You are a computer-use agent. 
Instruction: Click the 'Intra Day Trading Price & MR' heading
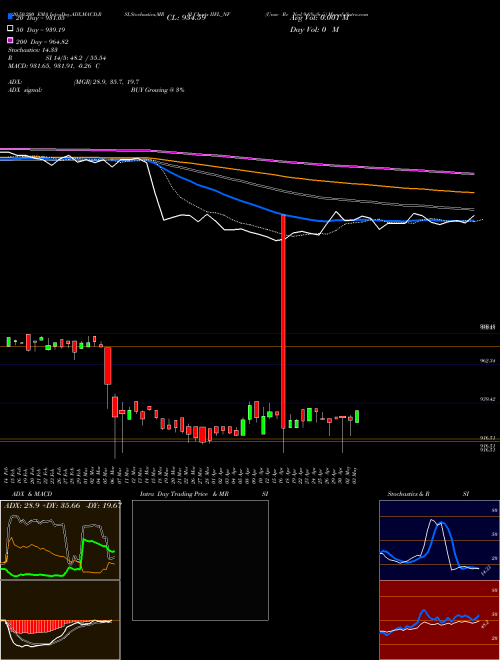[184, 494]
